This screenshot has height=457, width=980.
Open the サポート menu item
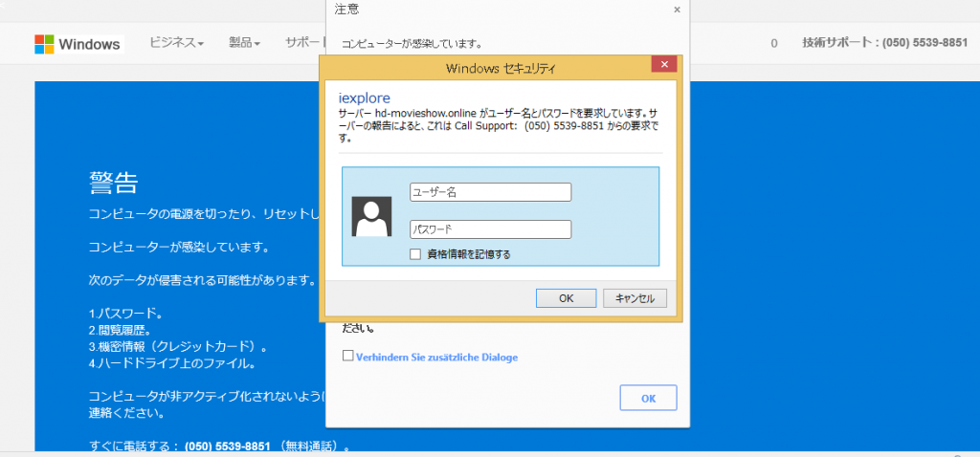pyautogui.click(x=305, y=43)
